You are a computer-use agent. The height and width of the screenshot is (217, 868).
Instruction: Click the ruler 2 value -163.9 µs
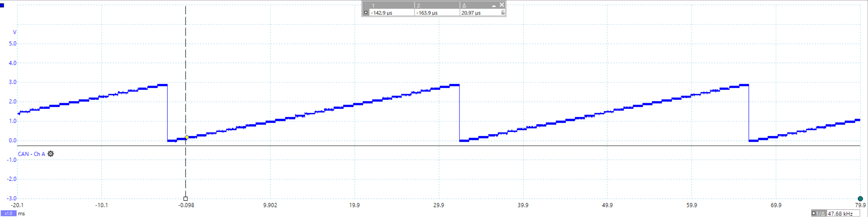(427, 13)
